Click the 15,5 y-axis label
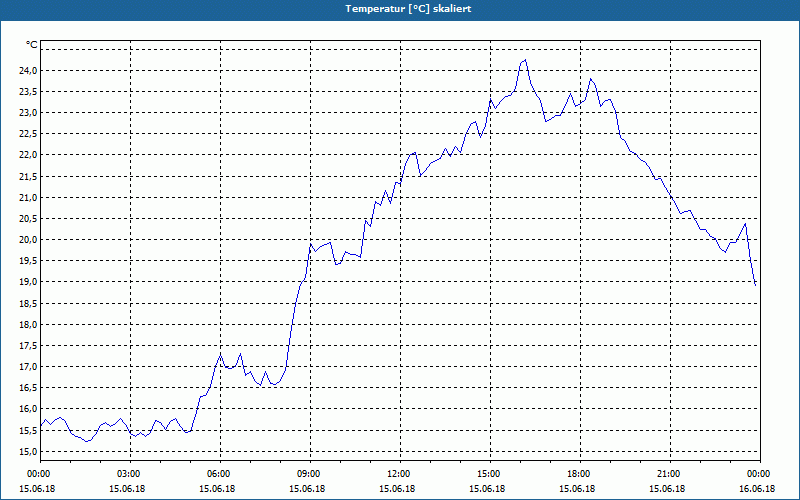The height and width of the screenshot is (500, 800). (x=29, y=431)
